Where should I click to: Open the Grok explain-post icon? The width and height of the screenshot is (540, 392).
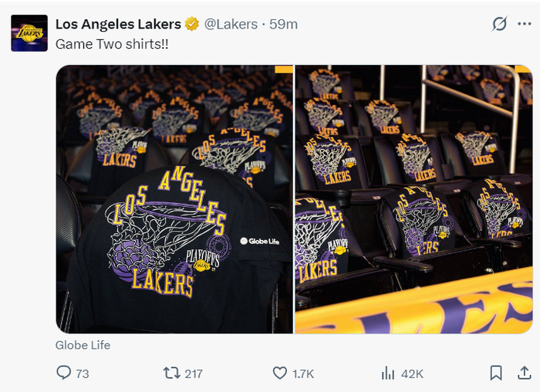(500, 25)
